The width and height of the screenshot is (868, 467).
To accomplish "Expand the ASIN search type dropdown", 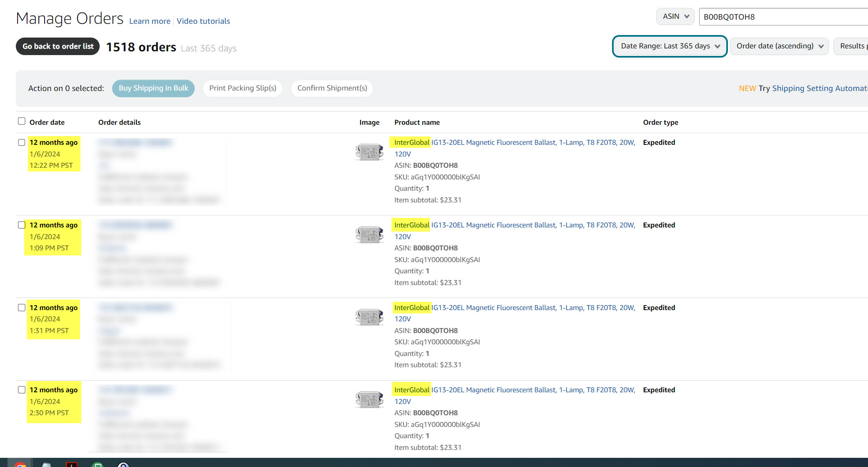I will pyautogui.click(x=675, y=16).
